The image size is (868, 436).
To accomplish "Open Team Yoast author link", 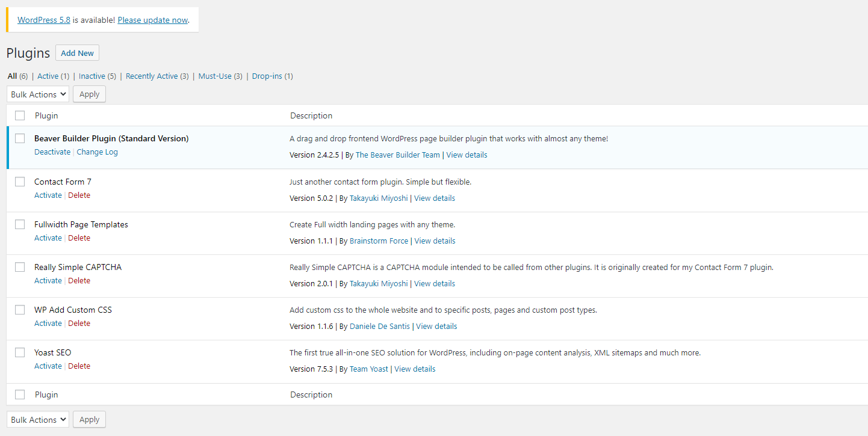I will (369, 369).
